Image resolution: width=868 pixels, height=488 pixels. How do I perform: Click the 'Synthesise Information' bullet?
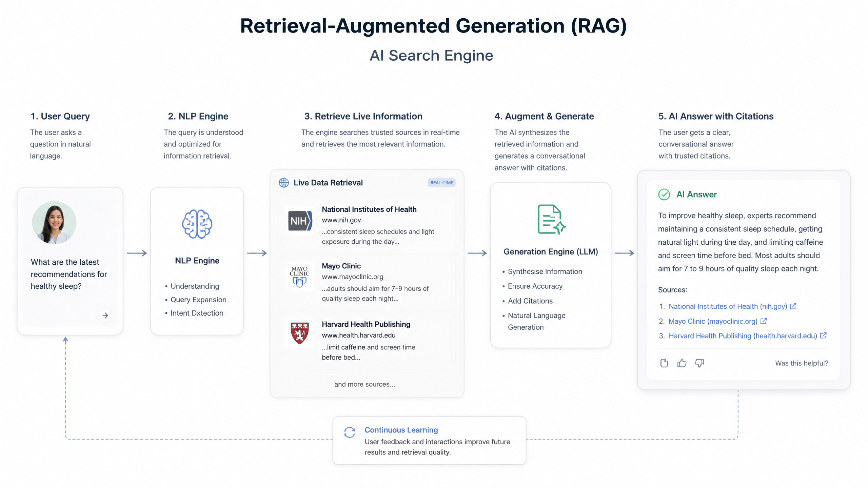pyautogui.click(x=545, y=271)
